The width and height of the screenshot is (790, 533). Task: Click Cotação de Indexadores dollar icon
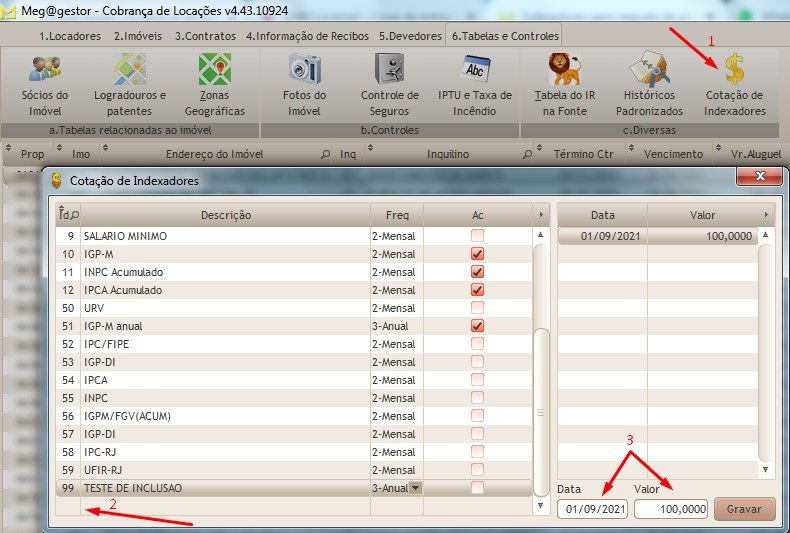(x=735, y=70)
